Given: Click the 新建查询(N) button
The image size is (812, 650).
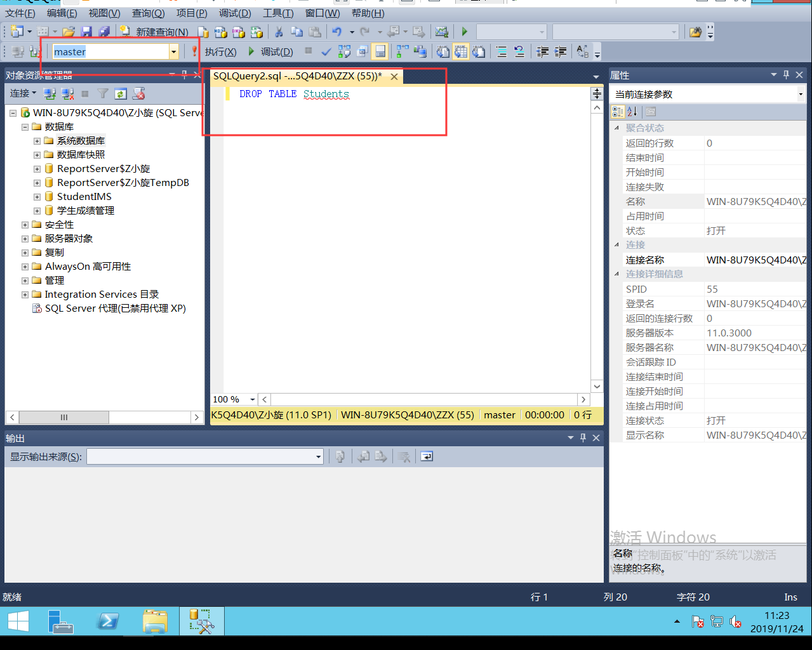Looking at the screenshot, I should [x=155, y=31].
